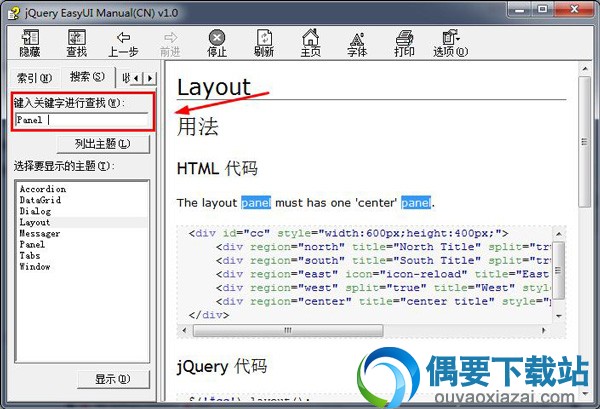Select Accordion in the topic list
This screenshot has width=600, height=409.
(43, 189)
